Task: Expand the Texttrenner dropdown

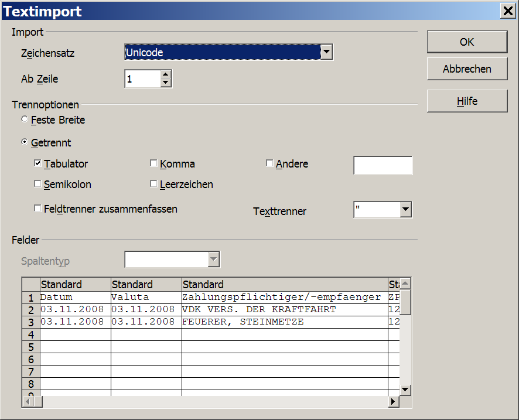Action: point(405,210)
